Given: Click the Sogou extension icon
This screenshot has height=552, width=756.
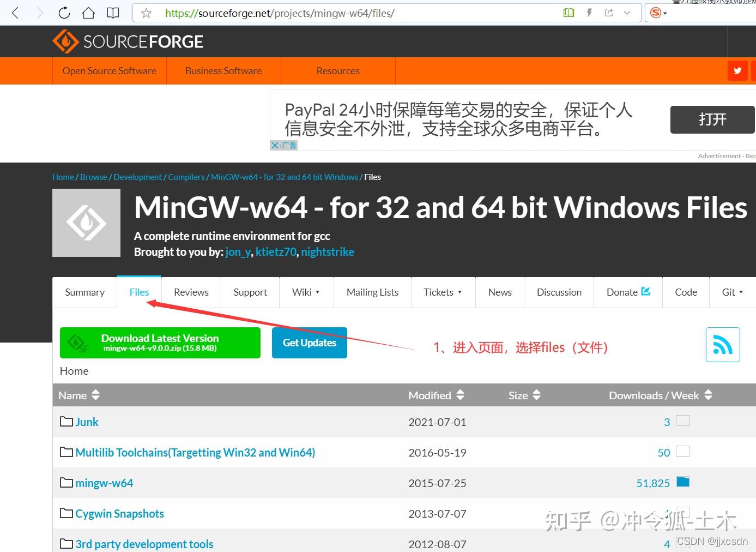Looking at the screenshot, I should 655,13.
